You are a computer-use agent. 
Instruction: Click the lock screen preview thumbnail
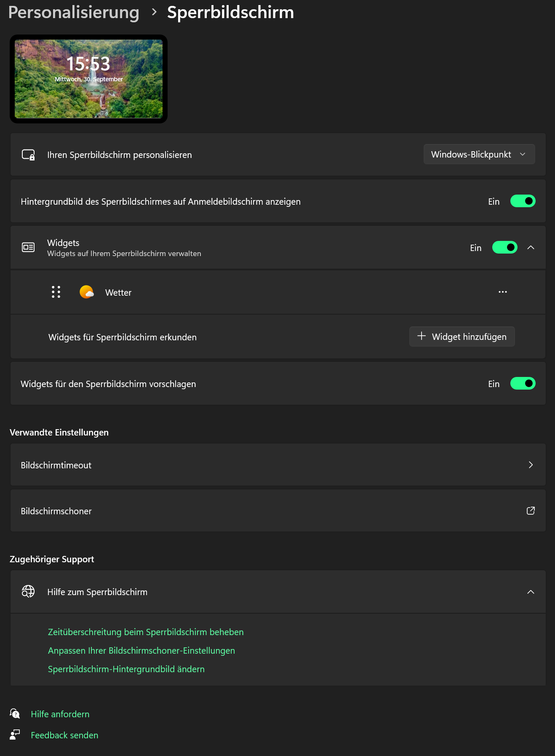[x=88, y=79]
